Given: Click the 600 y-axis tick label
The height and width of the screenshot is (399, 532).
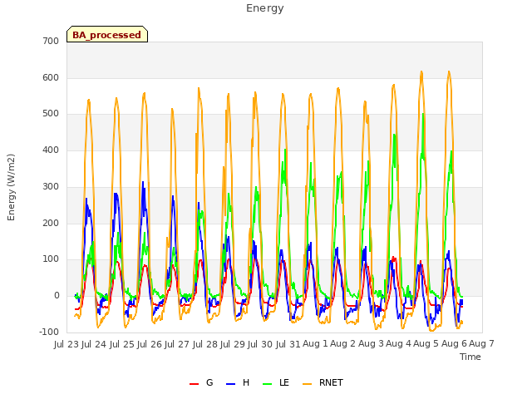Looking at the screenshot, I should tap(51, 77).
